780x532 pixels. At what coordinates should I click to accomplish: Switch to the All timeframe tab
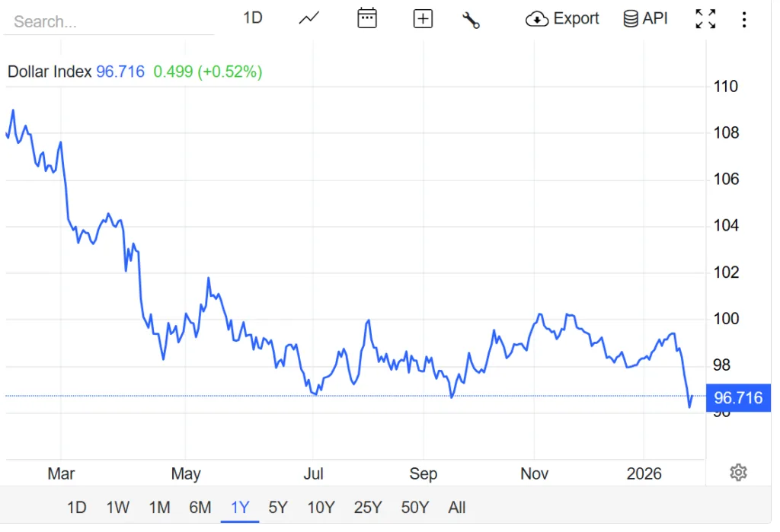[457, 507]
